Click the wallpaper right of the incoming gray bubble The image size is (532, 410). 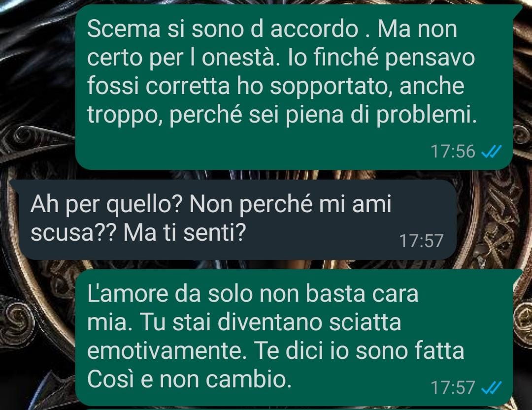pyautogui.click(x=494, y=220)
